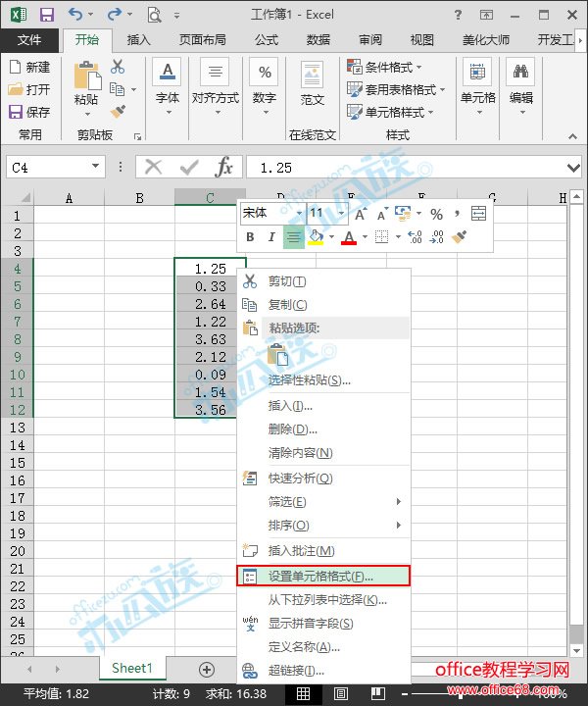
Task: Increase decimal places in mini toolbar
Action: pyautogui.click(x=415, y=237)
